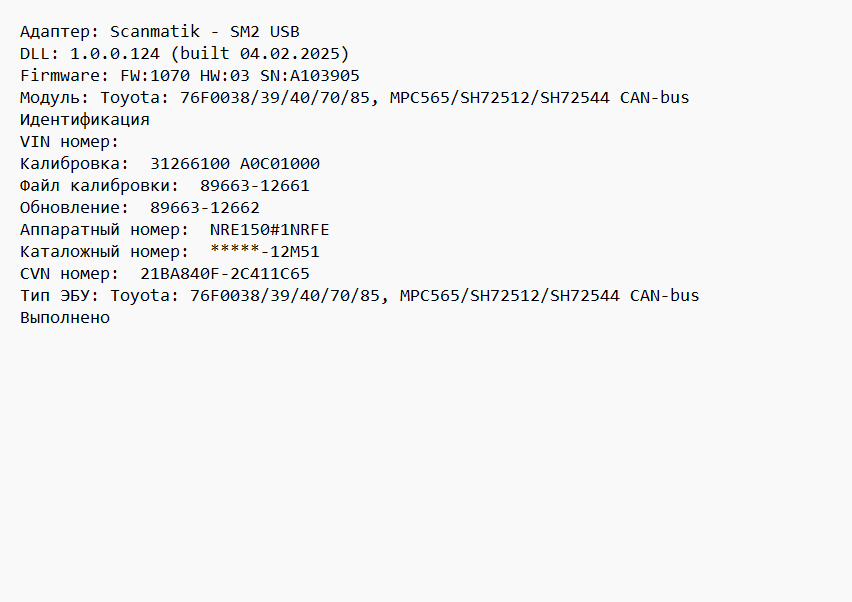The width and height of the screenshot is (852, 602).
Task: Click the Firmware FW:1070 line
Action: (x=190, y=76)
